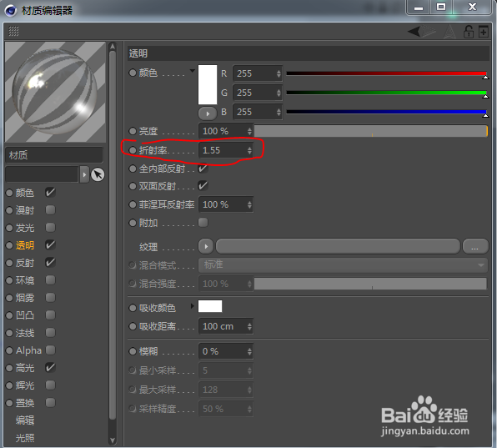Screen dimensions: 497x448
Task: Click the 模糊 0 % value field
Action: [226, 351]
